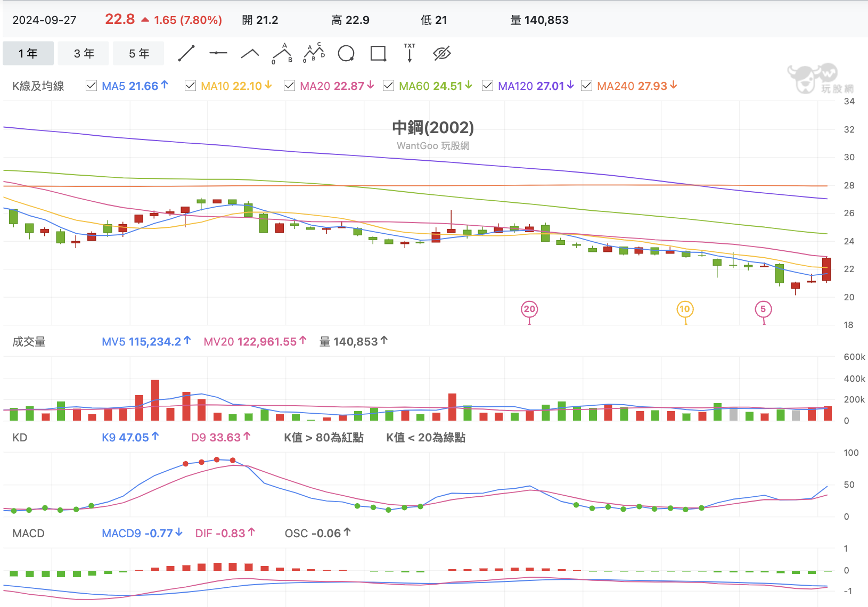Screen dimensions: 868x607
Task: Click the latest red candlestick on chart
Action: [x=826, y=269]
